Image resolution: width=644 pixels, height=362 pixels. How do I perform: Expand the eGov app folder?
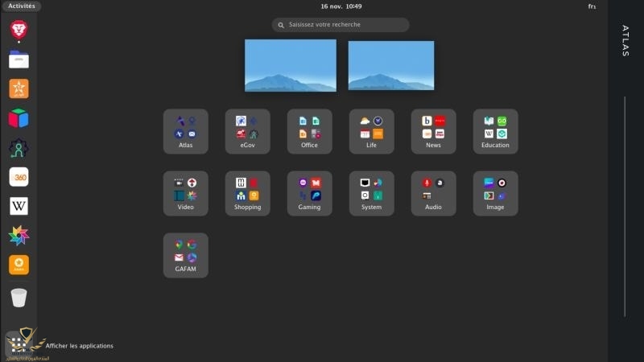pos(247,131)
